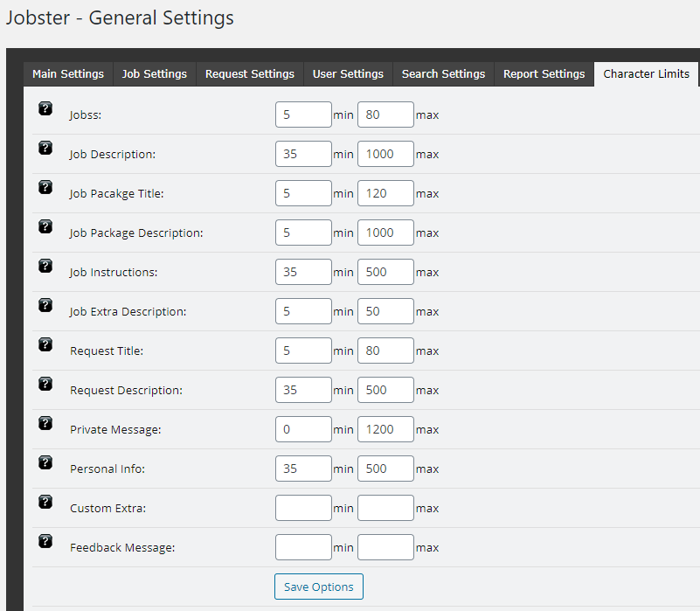
Task: Click the 'Job Pacakge Title:' label
Action: coord(116,194)
